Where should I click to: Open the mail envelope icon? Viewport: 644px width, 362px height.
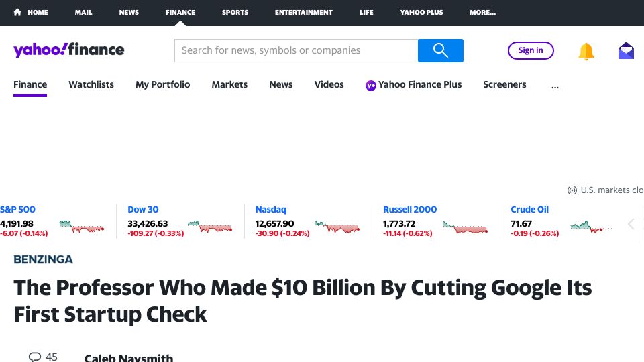pos(626,51)
